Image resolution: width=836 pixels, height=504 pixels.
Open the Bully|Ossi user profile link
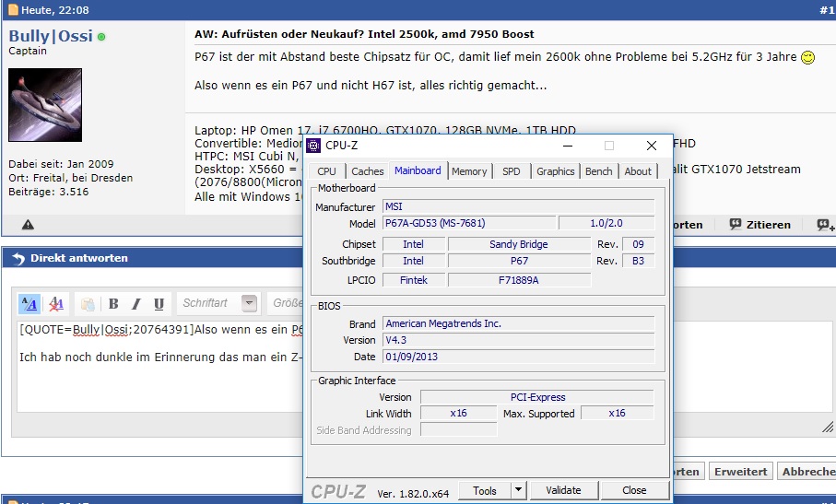click(51, 36)
